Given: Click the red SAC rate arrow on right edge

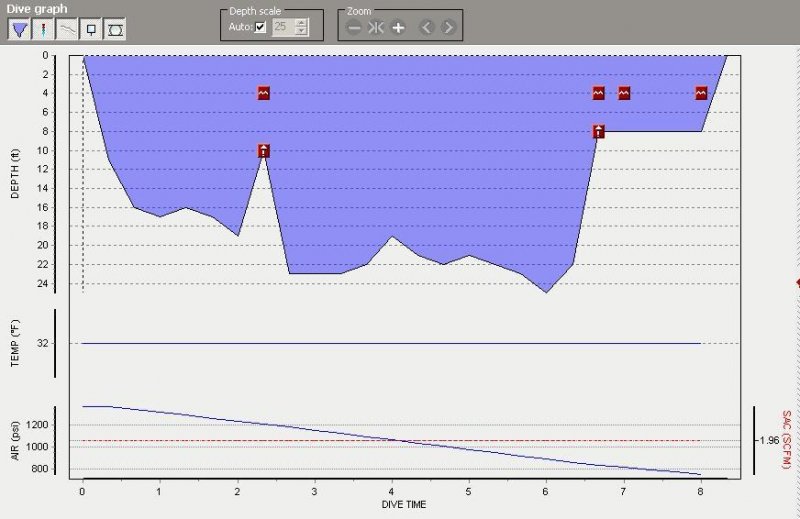Looking at the screenshot, I should (x=796, y=283).
